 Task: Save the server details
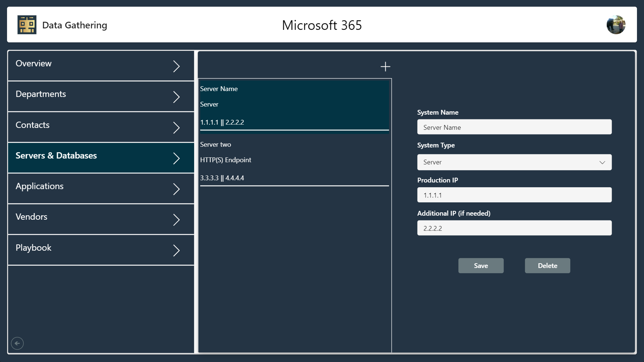481,265
